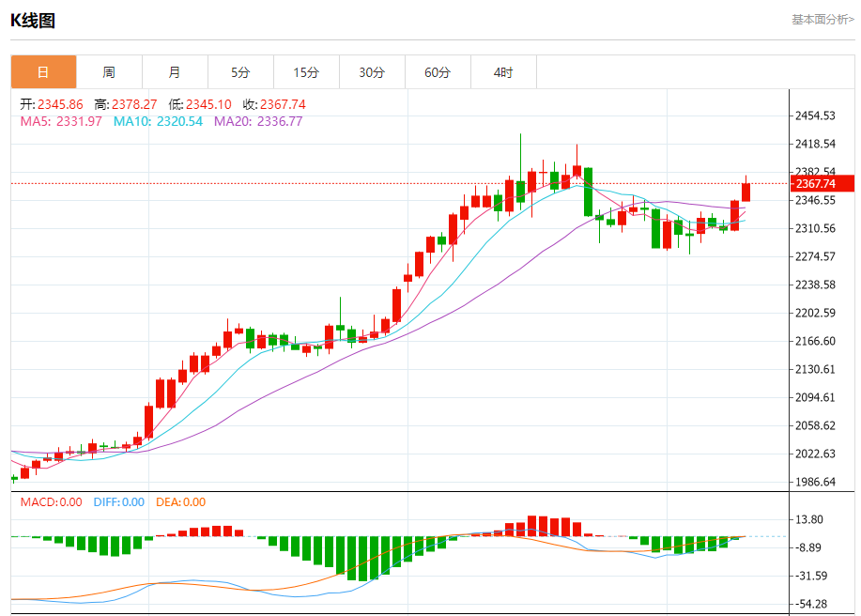The width and height of the screenshot is (861, 616).
Task: Click the 高:2378.27 high value
Action: [126, 104]
